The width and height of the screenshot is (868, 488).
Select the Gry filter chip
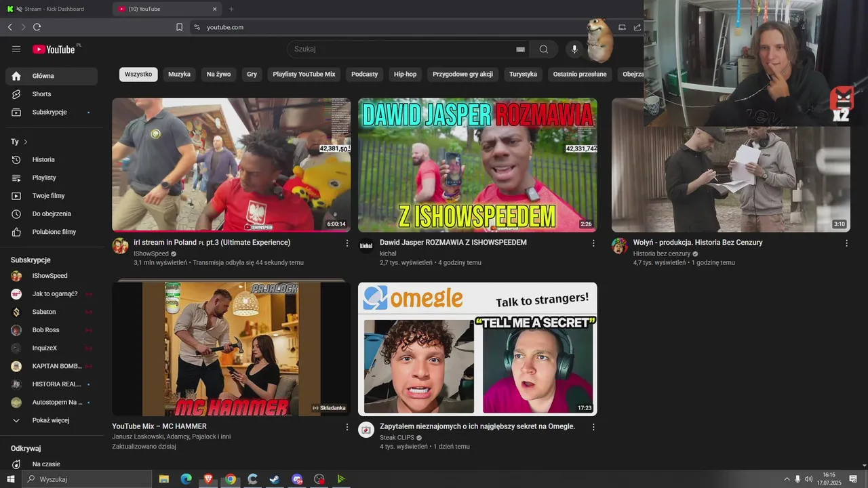click(x=252, y=75)
